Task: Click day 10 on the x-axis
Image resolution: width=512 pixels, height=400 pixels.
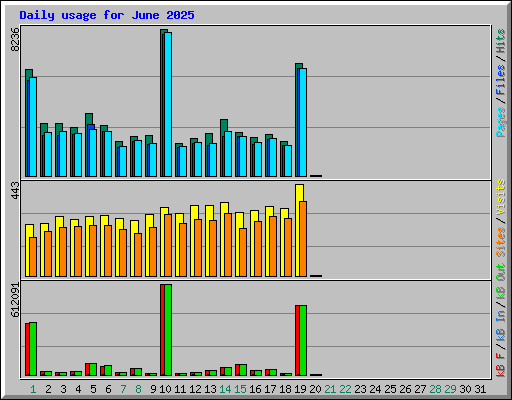Action: pyautogui.click(x=165, y=389)
